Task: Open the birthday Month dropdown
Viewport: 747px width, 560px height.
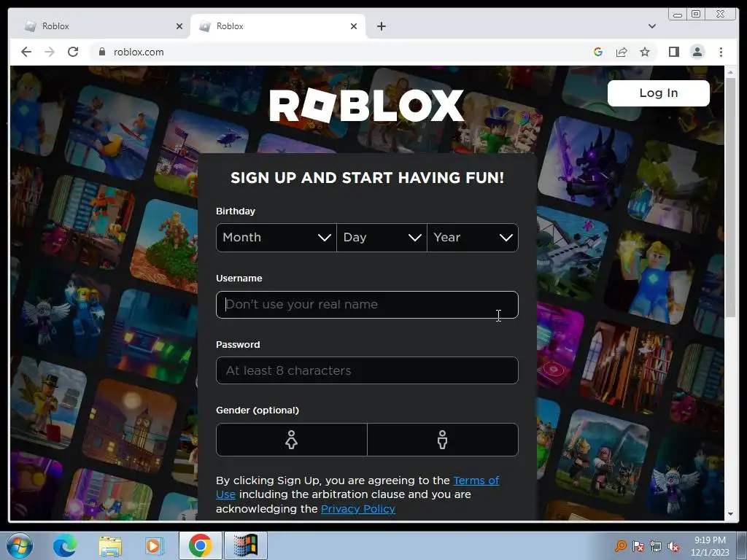Action: tap(276, 238)
